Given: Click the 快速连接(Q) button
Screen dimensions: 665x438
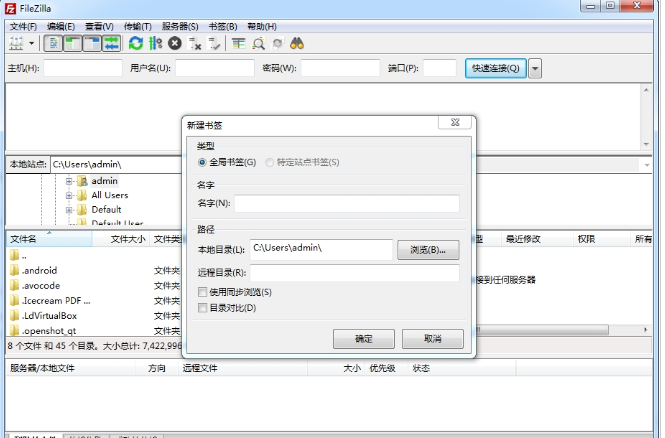Looking at the screenshot, I should click(496, 68).
